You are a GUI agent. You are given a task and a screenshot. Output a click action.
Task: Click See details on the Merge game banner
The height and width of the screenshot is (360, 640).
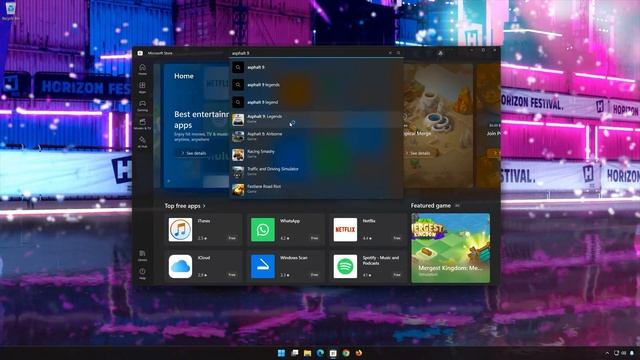[418, 153]
